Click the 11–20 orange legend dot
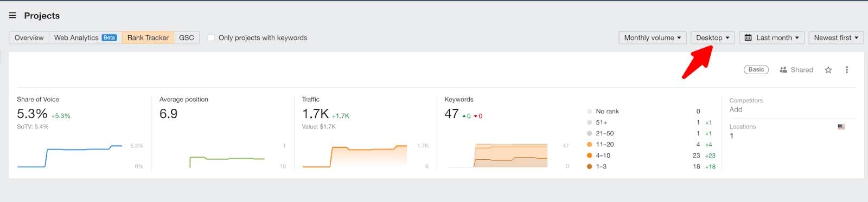This screenshot has height=202, width=868. tap(590, 145)
